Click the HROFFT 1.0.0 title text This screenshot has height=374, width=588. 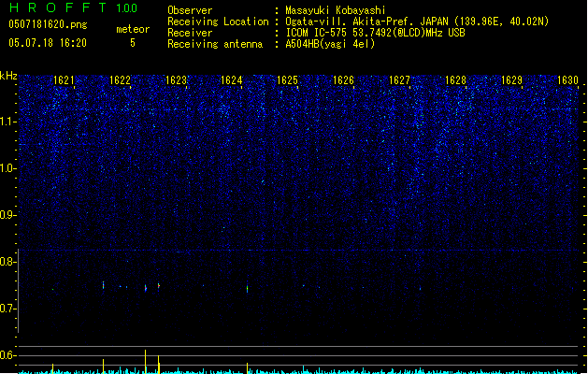click(74, 7)
